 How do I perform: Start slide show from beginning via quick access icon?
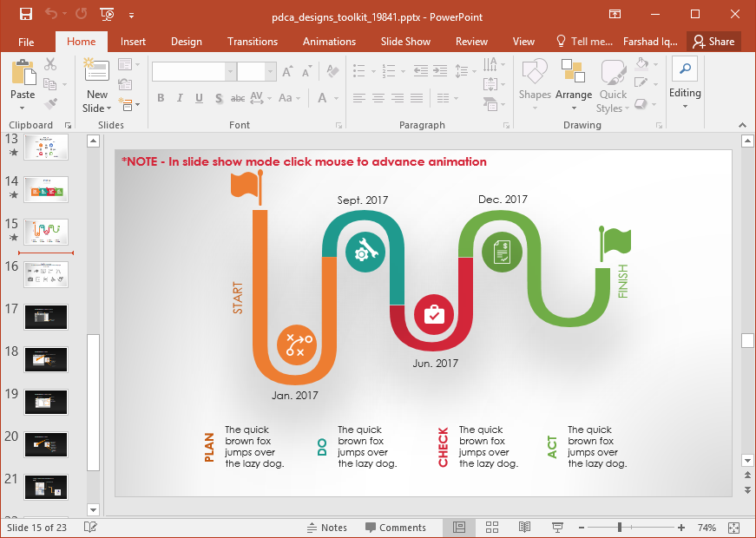pos(107,15)
